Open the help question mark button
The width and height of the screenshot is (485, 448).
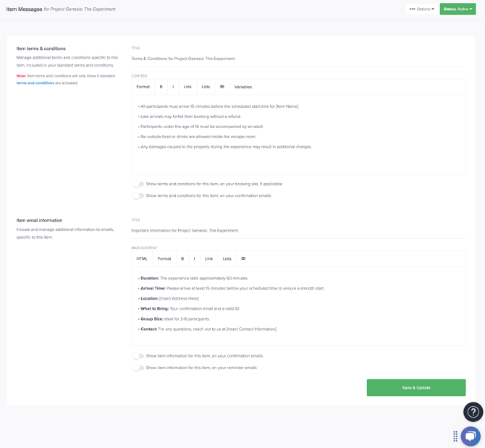(x=473, y=412)
